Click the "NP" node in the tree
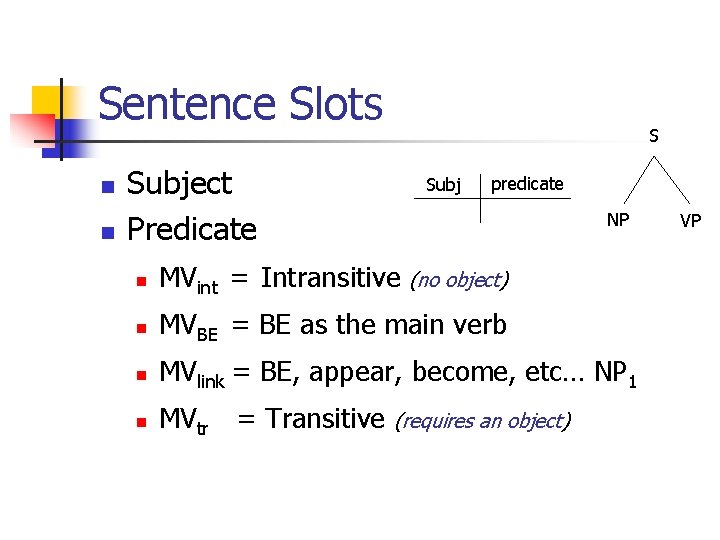Image resolution: width=720 pixels, height=540 pixels. click(x=618, y=220)
